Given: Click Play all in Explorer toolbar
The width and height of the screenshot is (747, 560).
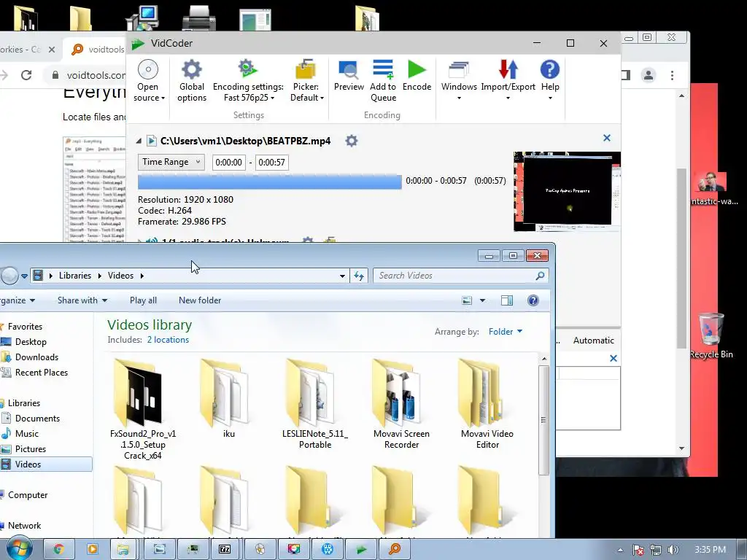Looking at the screenshot, I should click(x=143, y=300).
